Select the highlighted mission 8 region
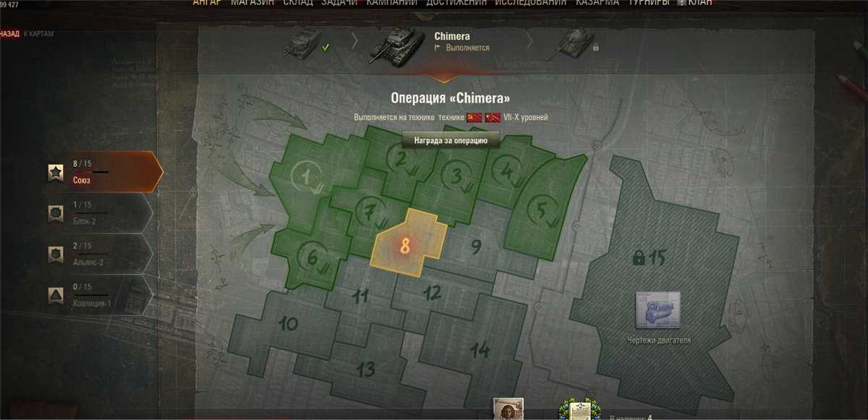 tap(407, 244)
